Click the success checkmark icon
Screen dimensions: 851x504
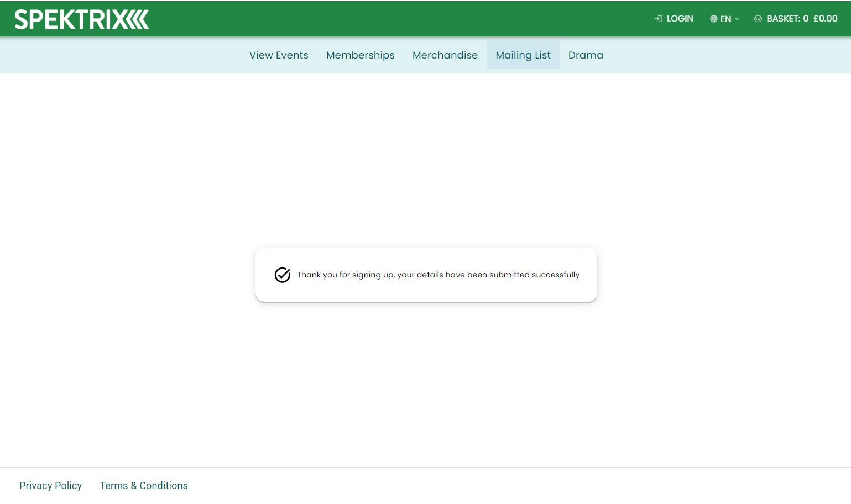pos(283,275)
